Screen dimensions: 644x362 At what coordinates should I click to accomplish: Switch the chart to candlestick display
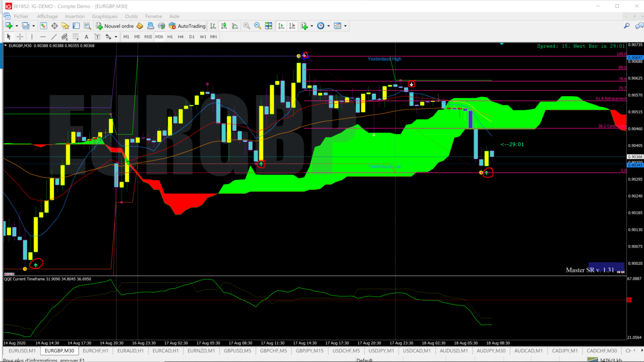[x=224, y=26]
